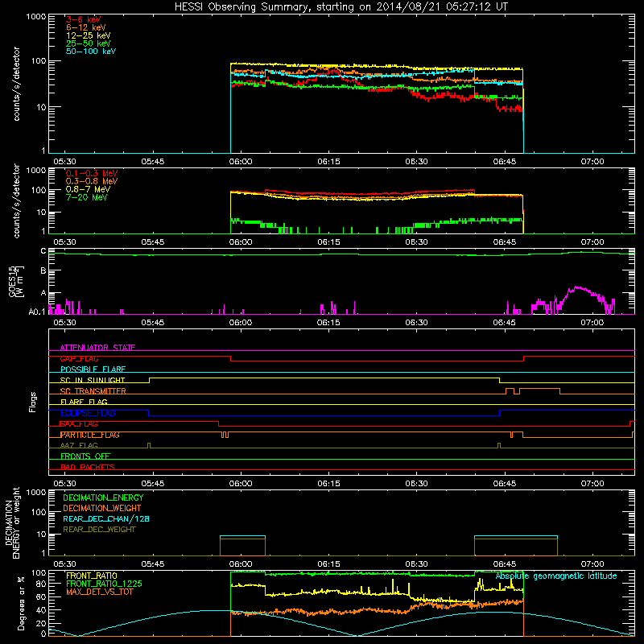644x644 pixels.
Task: Select the 3-6 keV legend label
Action: click(83, 19)
